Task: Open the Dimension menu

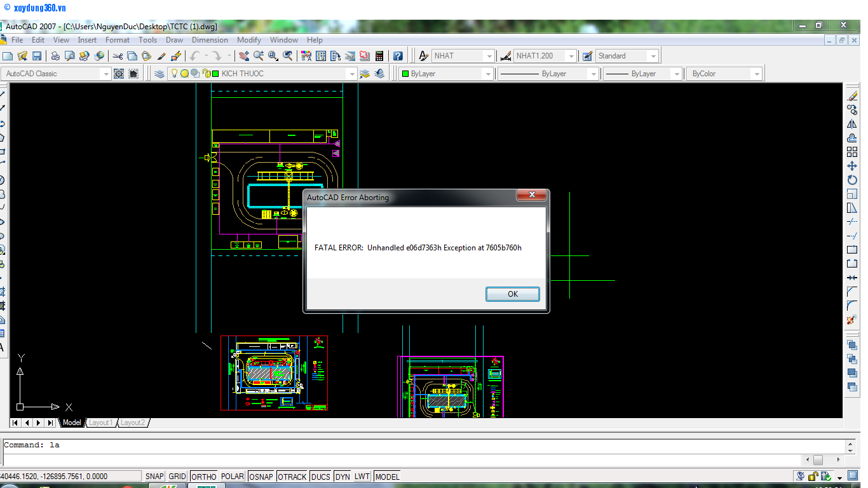Action: point(210,39)
